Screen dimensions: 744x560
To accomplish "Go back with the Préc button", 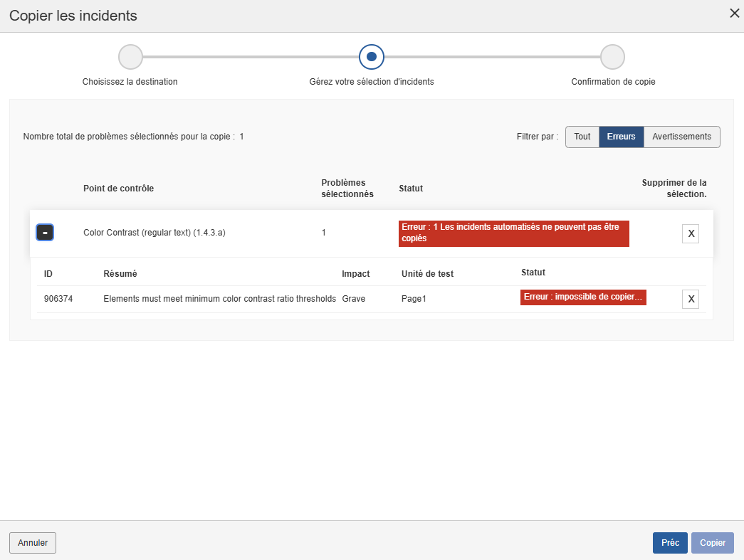I will (x=670, y=543).
